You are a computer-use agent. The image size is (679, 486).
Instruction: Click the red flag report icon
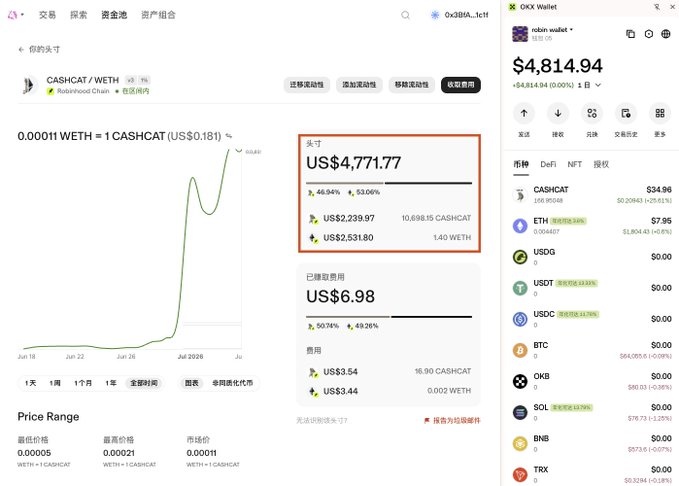[x=427, y=420]
